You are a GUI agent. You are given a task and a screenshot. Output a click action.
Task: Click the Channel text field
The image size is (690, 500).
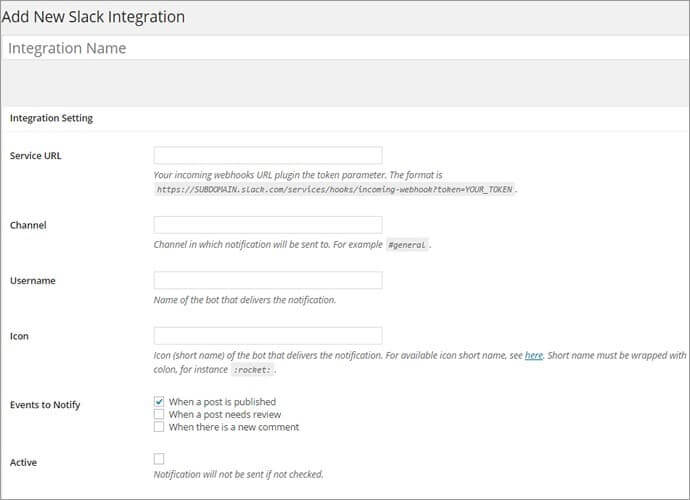pos(268,225)
